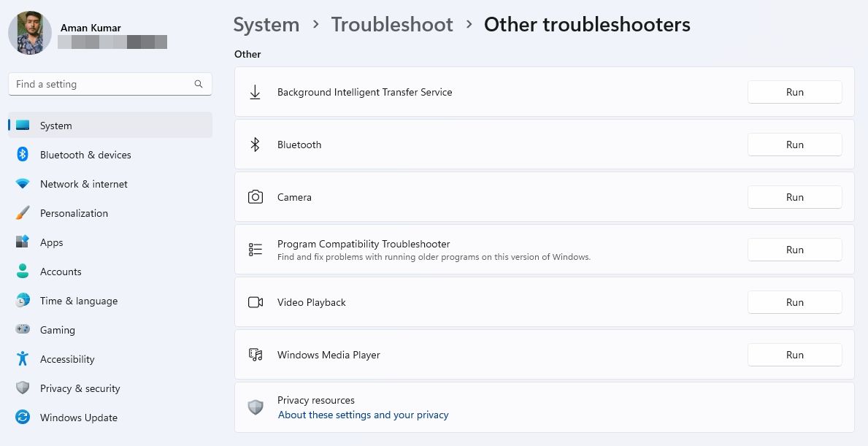Click the Accessibility figure icon
Screen dimensions: 868x446
23,359
